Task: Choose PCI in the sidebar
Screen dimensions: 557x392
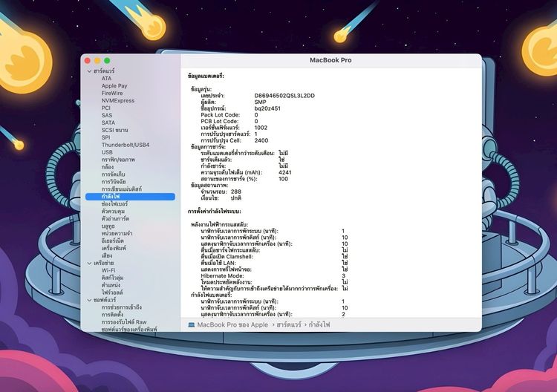Action: pos(106,108)
